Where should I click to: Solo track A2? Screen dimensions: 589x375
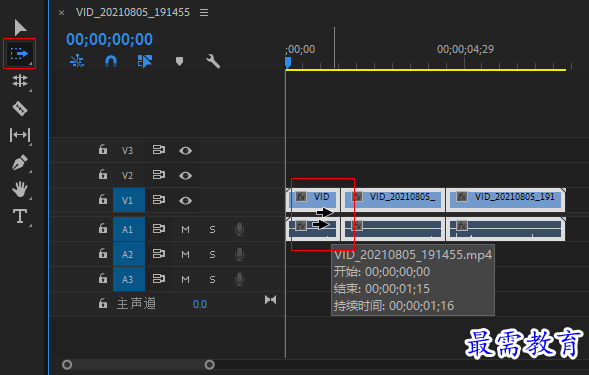(x=213, y=255)
